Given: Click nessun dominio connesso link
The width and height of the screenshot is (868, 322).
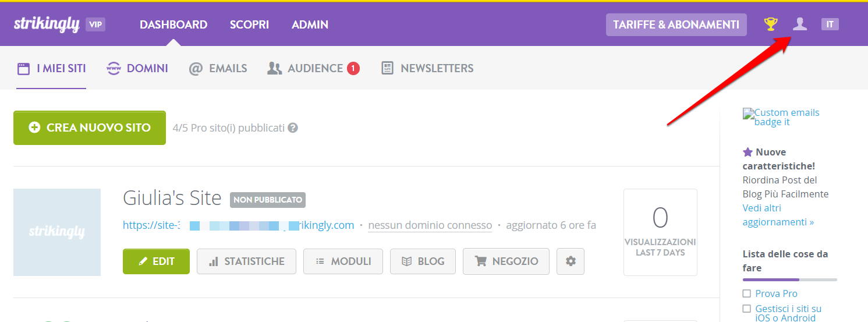Looking at the screenshot, I should 430,225.
